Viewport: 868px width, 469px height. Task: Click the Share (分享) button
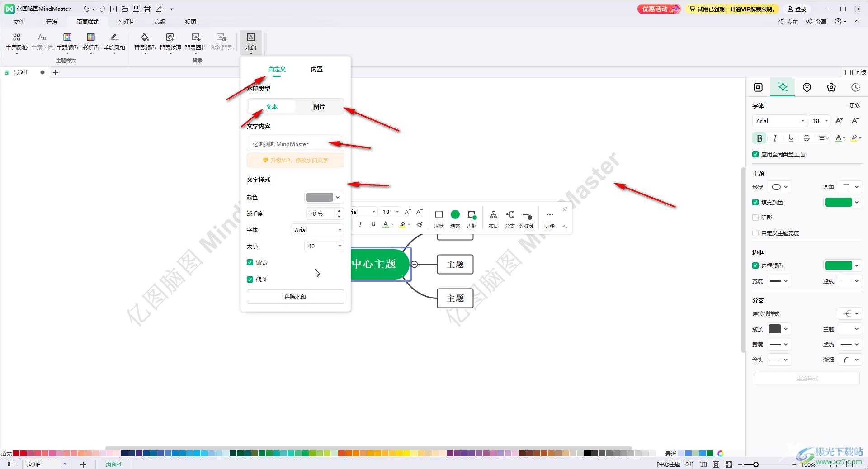(816, 22)
